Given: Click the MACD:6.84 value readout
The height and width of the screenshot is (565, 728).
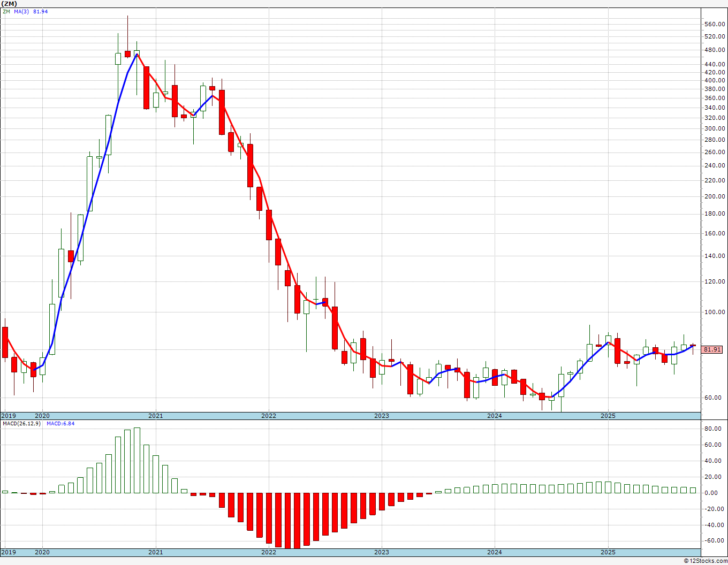Looking at the screenshot, I should point(60,424).
